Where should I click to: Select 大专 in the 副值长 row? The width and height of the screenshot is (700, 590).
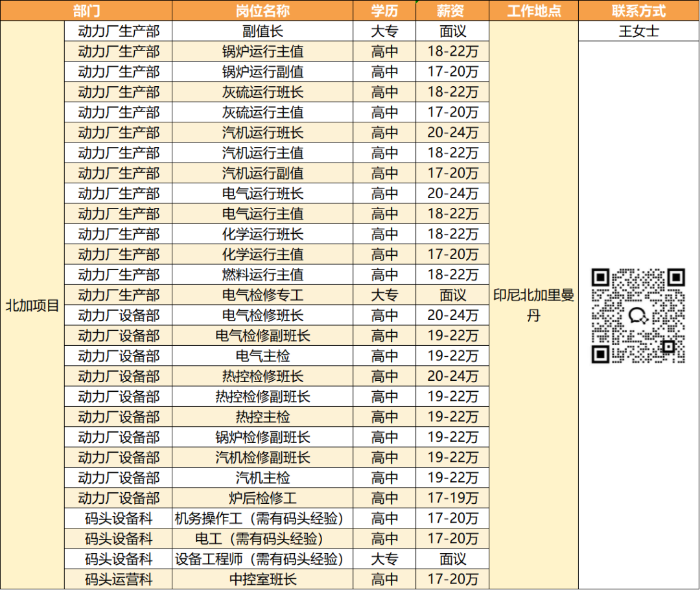384,31
